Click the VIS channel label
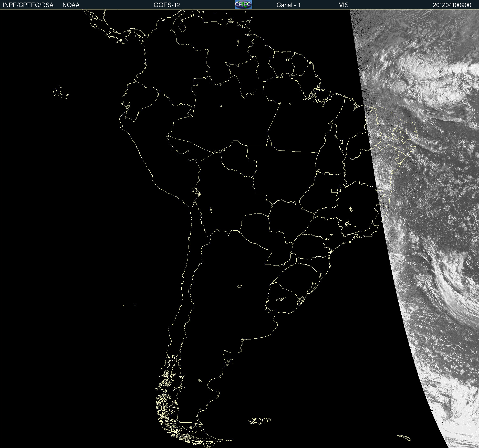The image size is (479, 448). 344,5
